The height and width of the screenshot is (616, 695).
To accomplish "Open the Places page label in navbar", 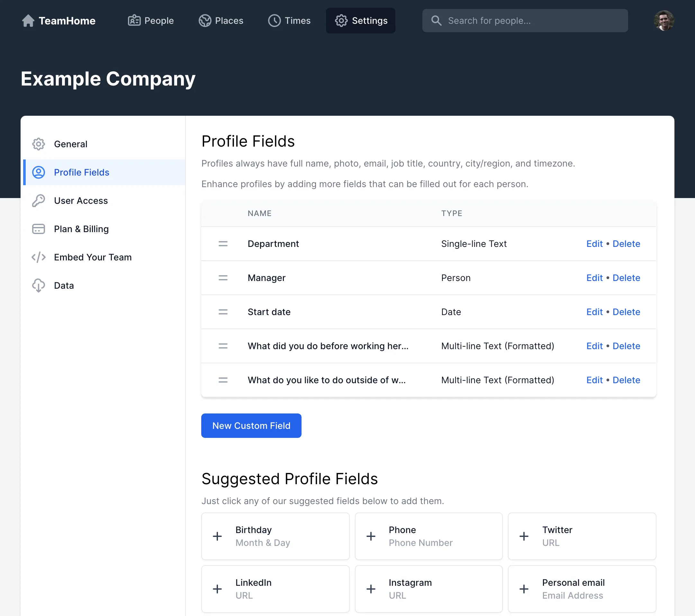I will pyautogui.click(x=229, y=21).
